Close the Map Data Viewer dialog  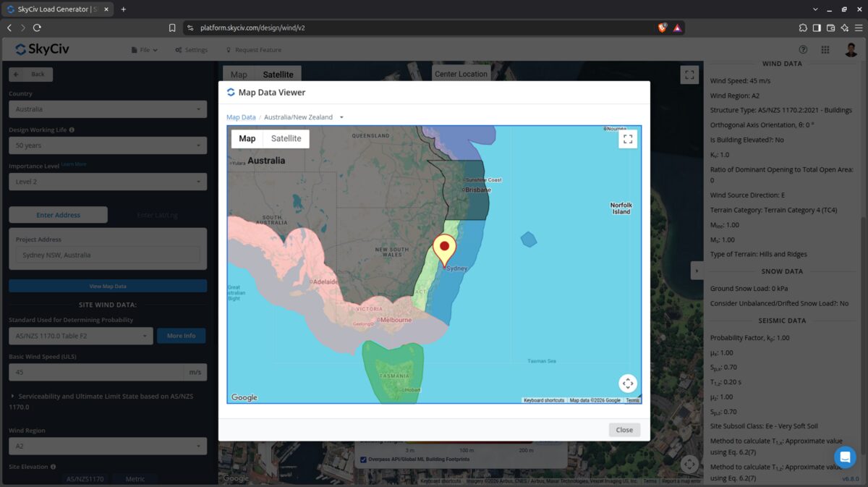click(624, 430)
